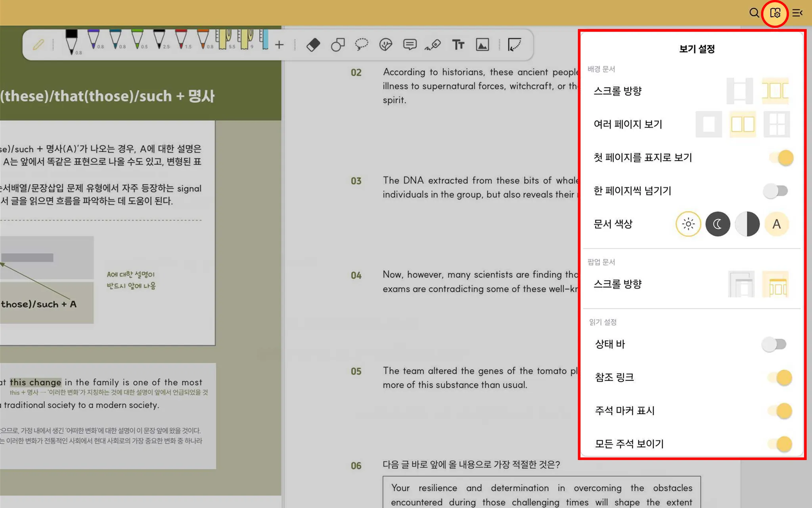The width and height of the screenshot is (812, 508).
Task: Select the lasso selection tool
Action: click(x=361, y=44)
